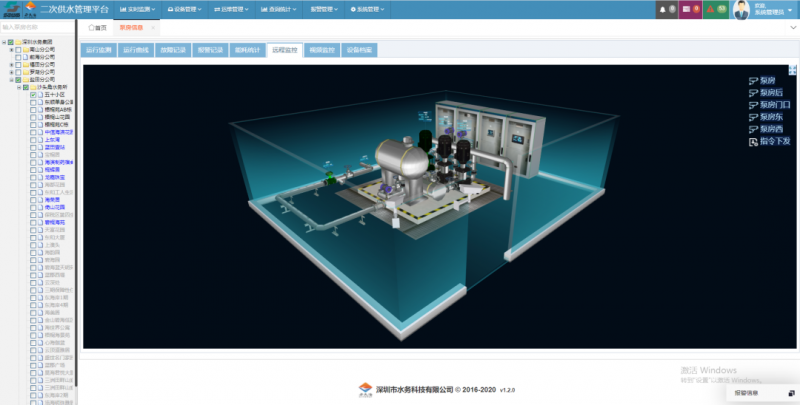
Task: Click the bell notification icon
Action: click(x=664, y=9)
